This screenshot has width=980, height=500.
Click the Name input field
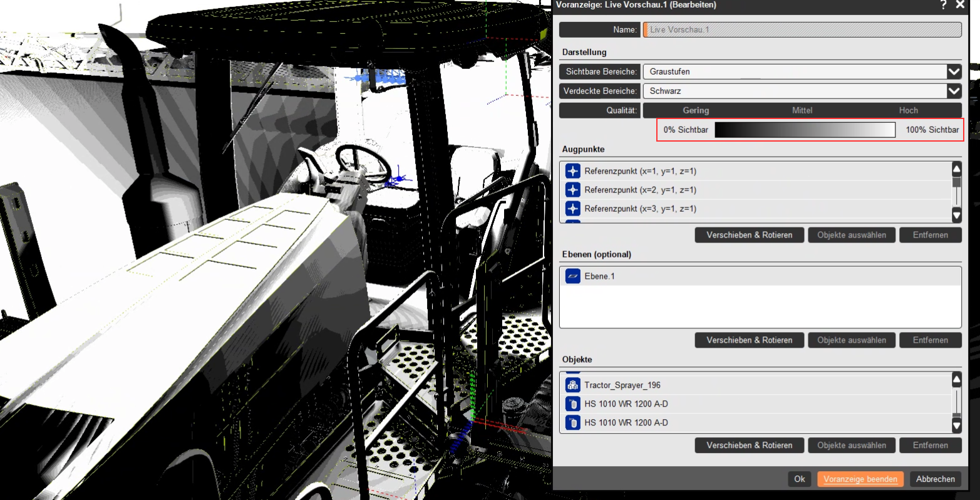802,29
